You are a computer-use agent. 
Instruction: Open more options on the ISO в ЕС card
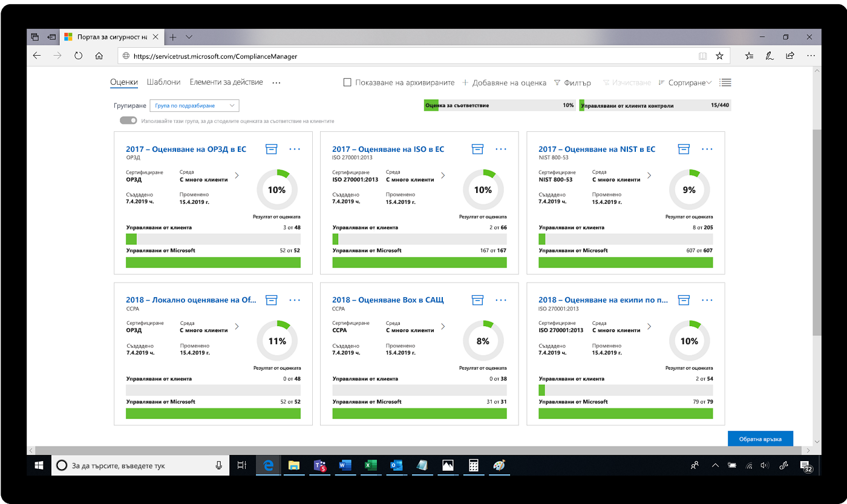(x=501, y=149)
